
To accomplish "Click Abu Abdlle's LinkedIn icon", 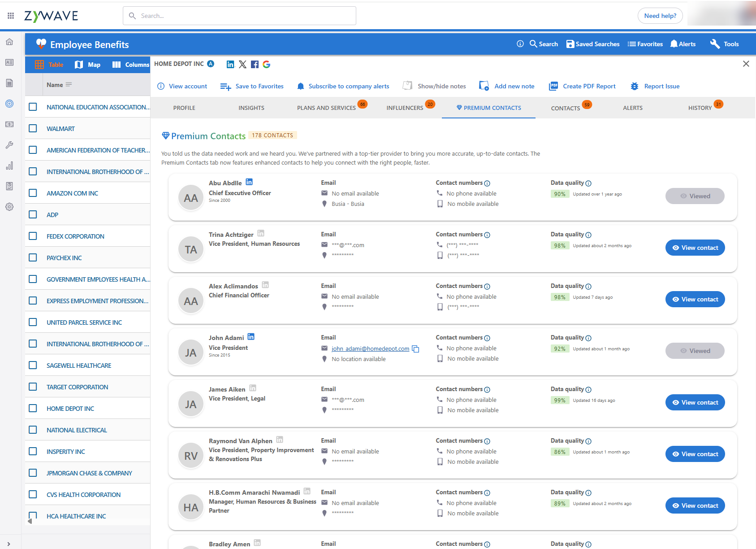I will (249, 182).
